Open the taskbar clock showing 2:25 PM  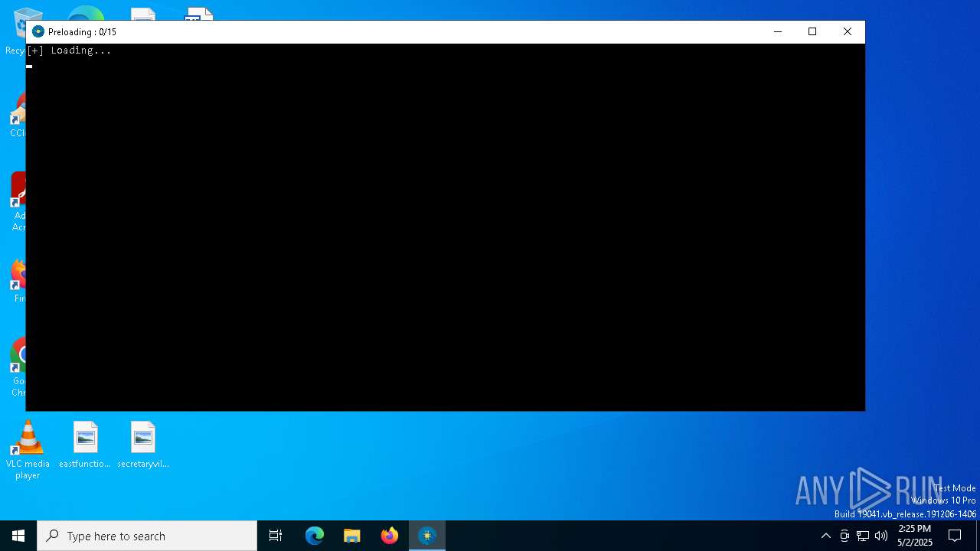coord(915,536)
